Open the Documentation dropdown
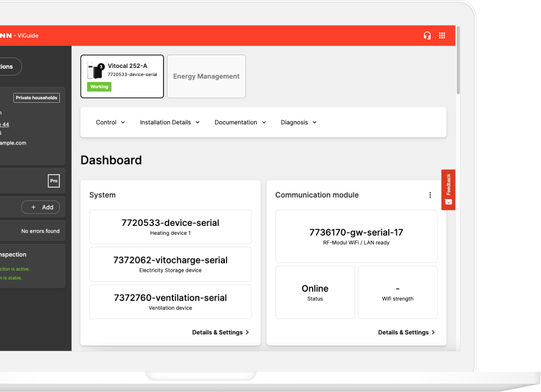Viewport: 541px width, 392px height. pyautogui.click(x=240, y=123)
